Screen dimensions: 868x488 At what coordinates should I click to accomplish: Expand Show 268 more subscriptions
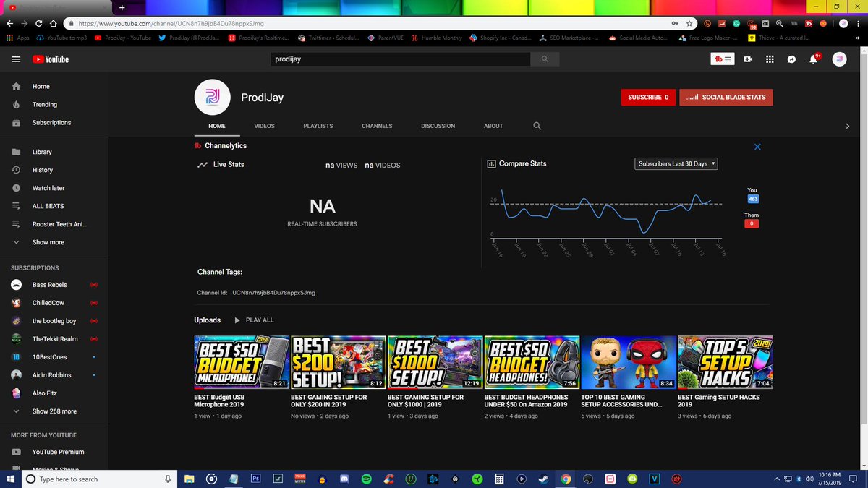coord(54,411)
